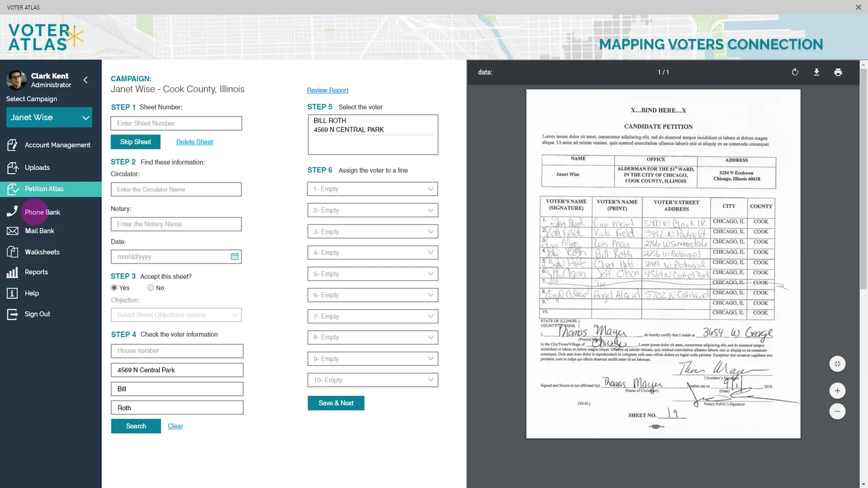Select No to reject this sheet
868x488 pixels.
coord(151,288)
